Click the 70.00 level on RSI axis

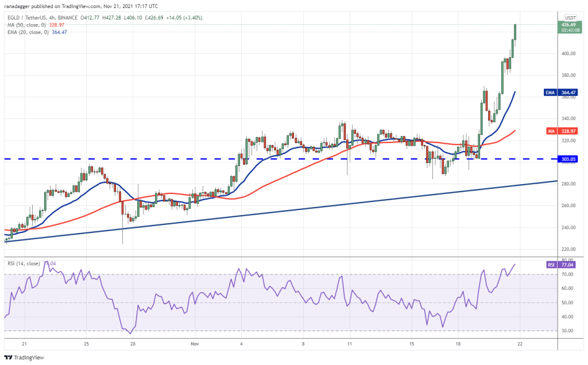point(568,274)
